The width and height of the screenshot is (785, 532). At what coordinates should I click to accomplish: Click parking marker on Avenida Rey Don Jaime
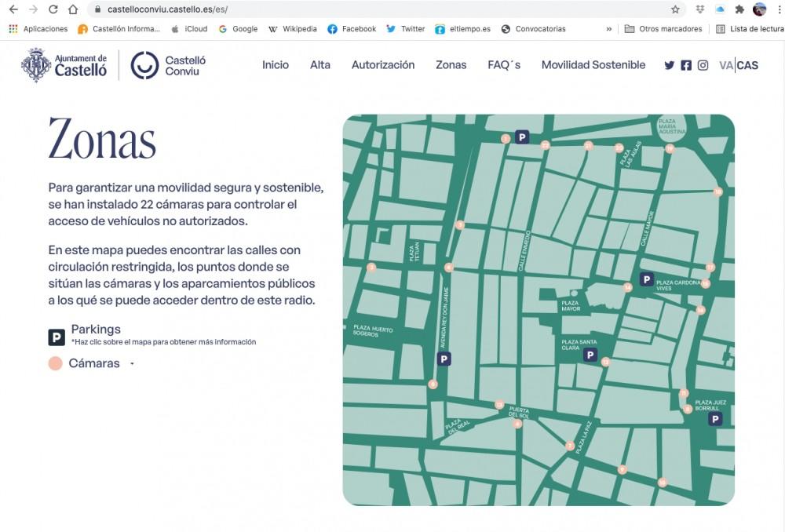(x=444, y=359)
